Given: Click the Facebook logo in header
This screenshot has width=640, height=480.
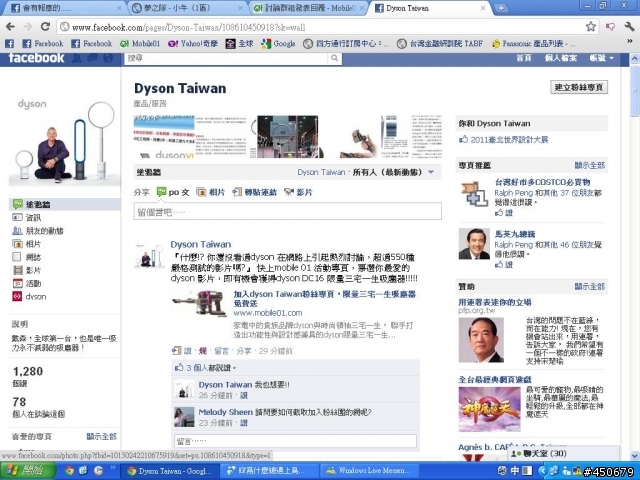Looking at the screenshot, I should pyautogui.click(x=36, y=58).
